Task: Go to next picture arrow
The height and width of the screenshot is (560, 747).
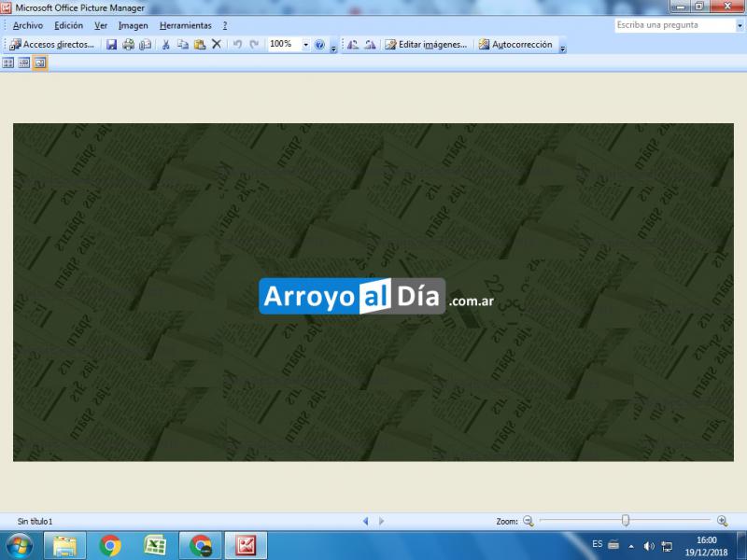Action: click(x=381, y=522)
